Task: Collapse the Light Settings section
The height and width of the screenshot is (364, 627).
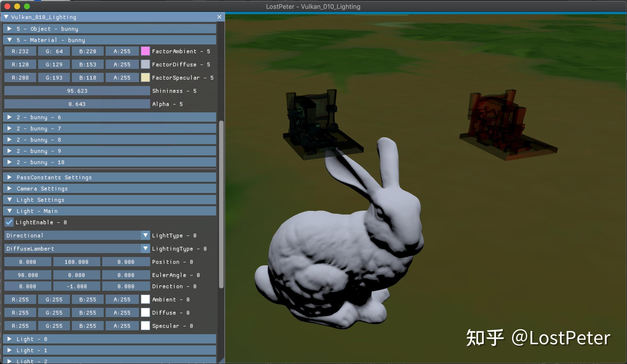Action: click(x=10, y=200)
